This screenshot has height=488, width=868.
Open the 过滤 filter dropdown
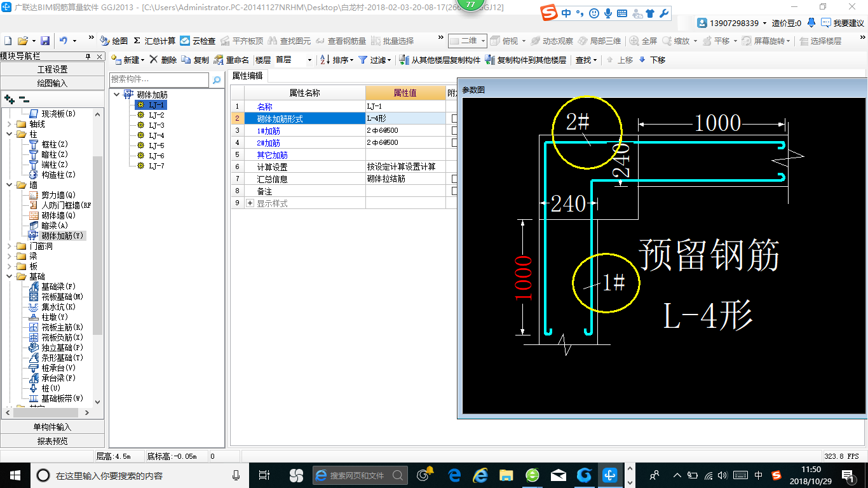[x=376, y=60]
